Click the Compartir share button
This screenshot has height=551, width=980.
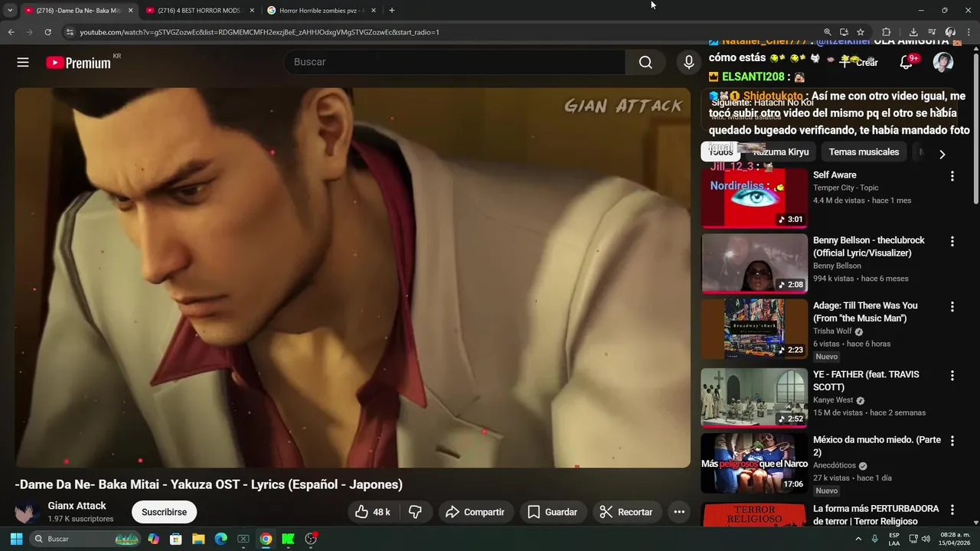click(x=475, y=512)
